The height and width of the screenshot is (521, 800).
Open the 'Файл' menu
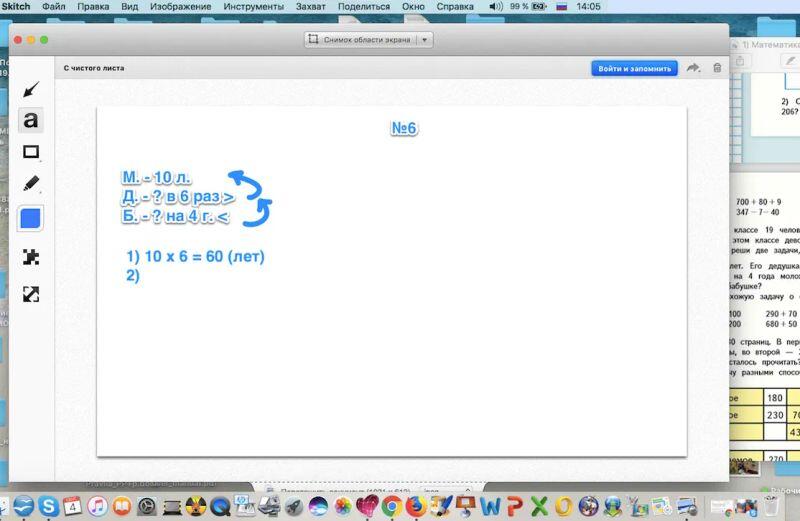tap(54, 7)
